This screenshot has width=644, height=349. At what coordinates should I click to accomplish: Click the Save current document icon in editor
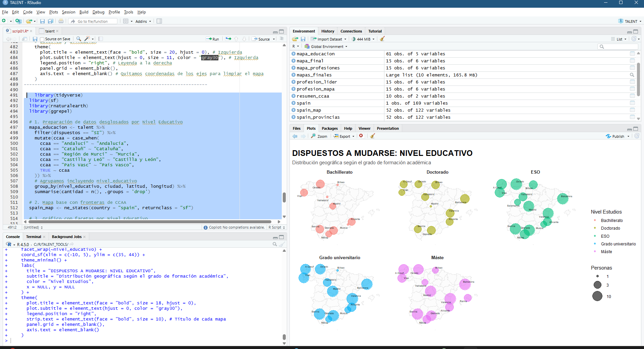(x=35, y=39)
